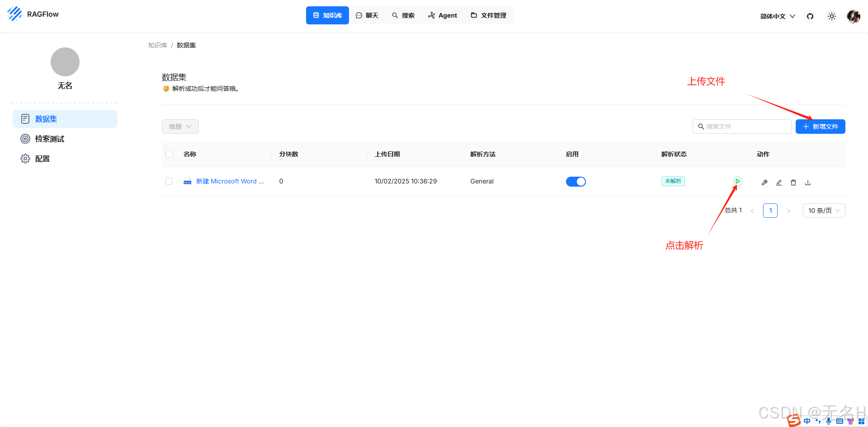
Task: Disable the 启用 switch for the document
Action: [576, 181]
